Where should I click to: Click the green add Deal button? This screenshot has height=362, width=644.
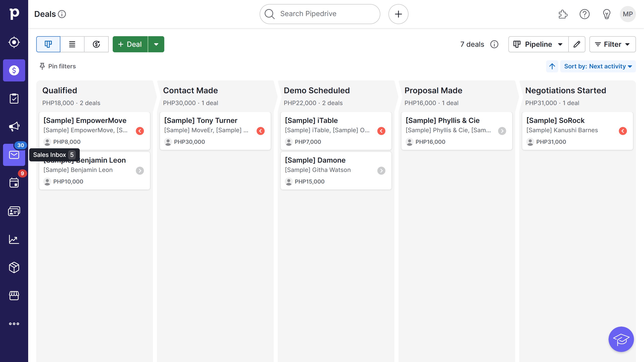(x=130, y=44)
